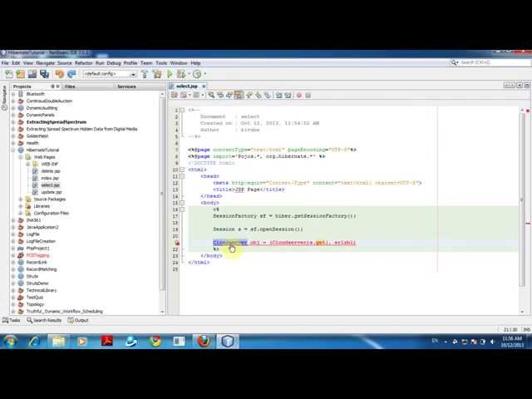
Task: Expand the Libraries node
Action: click(21, 206)
